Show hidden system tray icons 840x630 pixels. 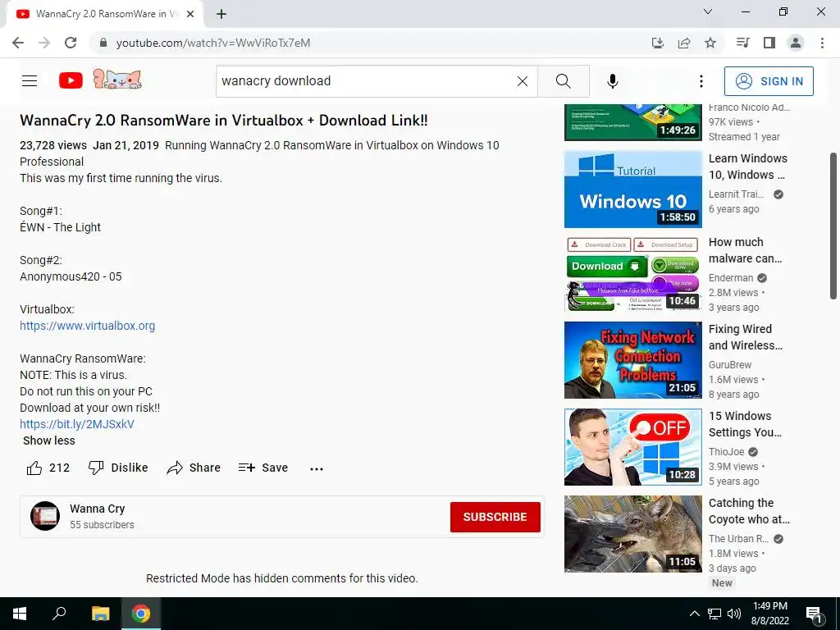[x=694, y=614]
